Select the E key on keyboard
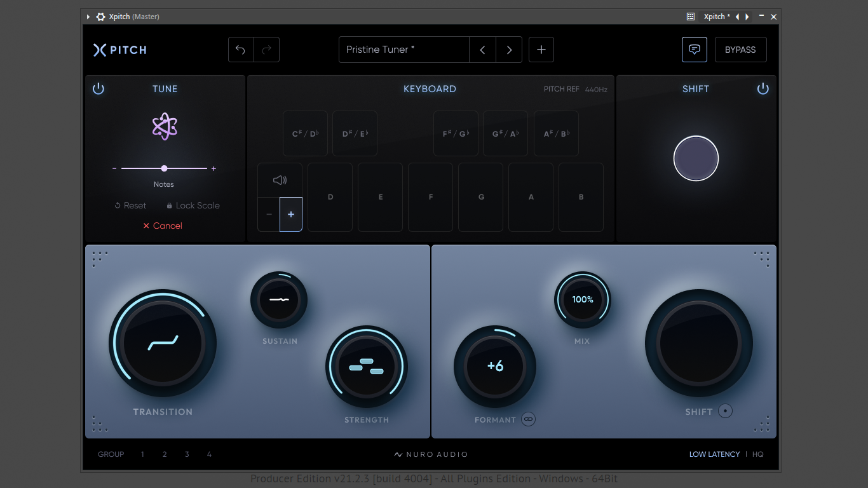This screenshot has height=488, width=868. [x=380, y=197]
